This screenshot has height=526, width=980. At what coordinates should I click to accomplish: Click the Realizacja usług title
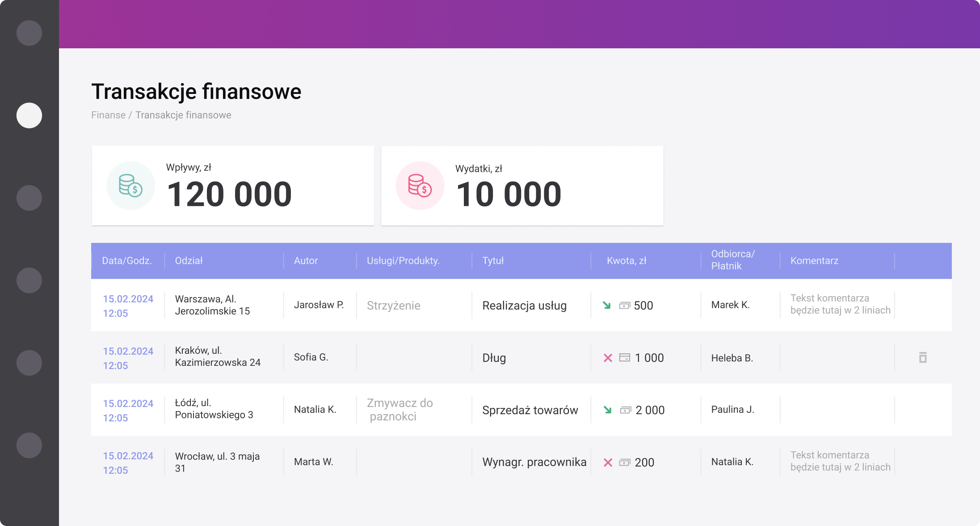[525, 305]
